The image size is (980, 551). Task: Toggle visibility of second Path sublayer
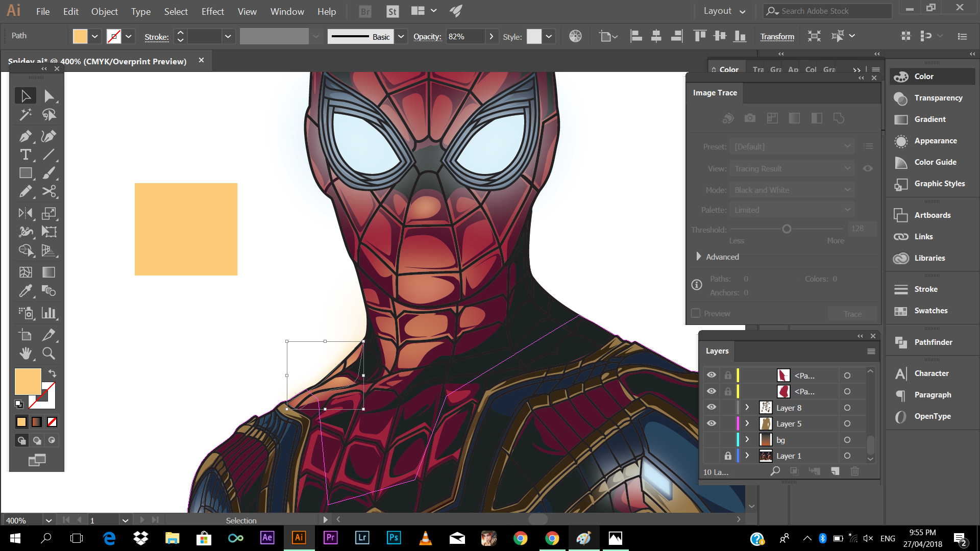(711, 391)
